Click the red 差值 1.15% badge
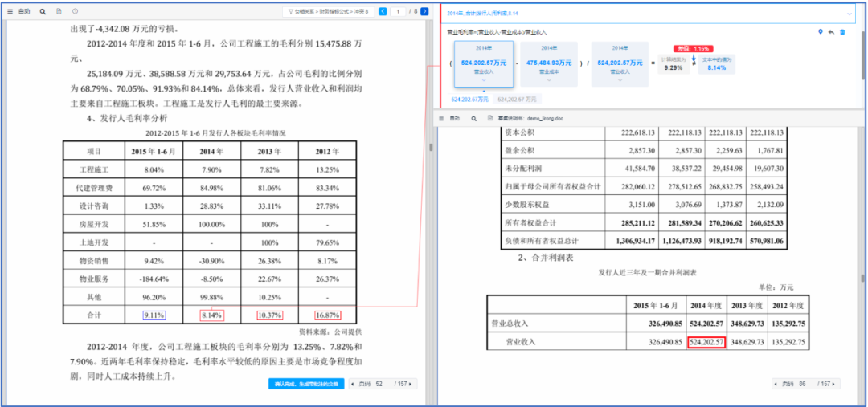Screen dimensions: 868x407 [693, 49]
